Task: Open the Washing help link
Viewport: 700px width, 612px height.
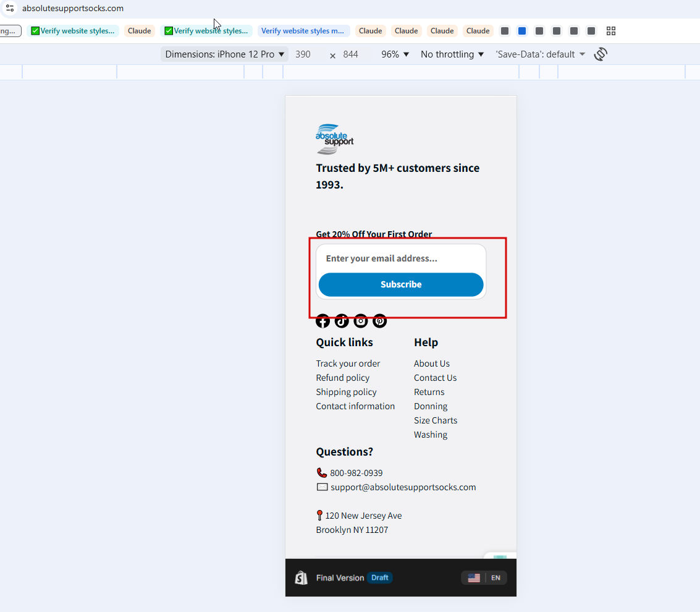Action: (x=431, y=435)
